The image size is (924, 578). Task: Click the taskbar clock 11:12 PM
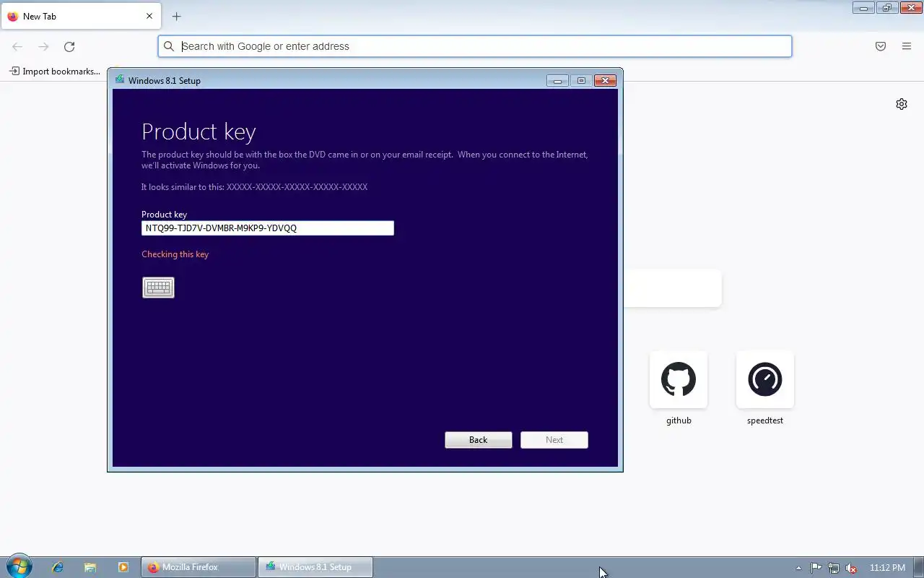[887, 568]
